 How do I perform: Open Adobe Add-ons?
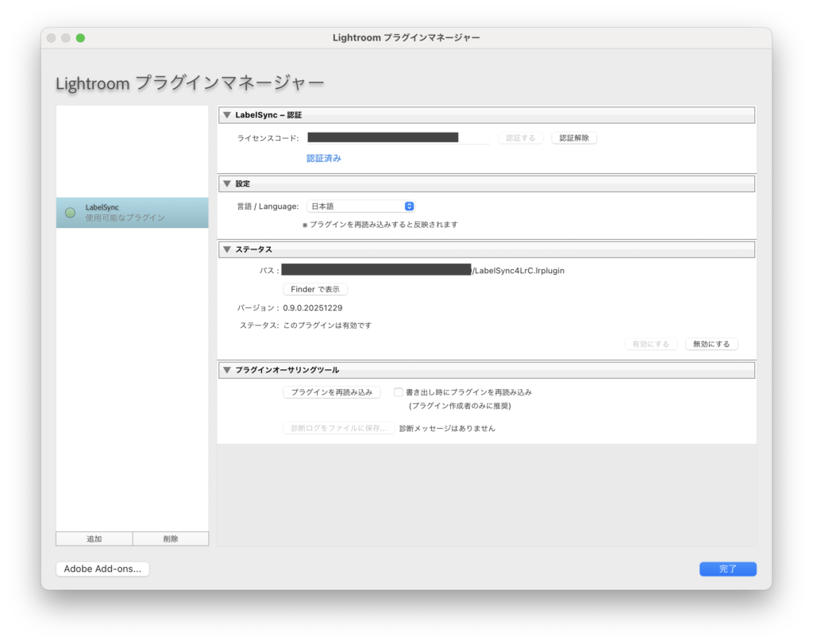(x=102, y=569)
